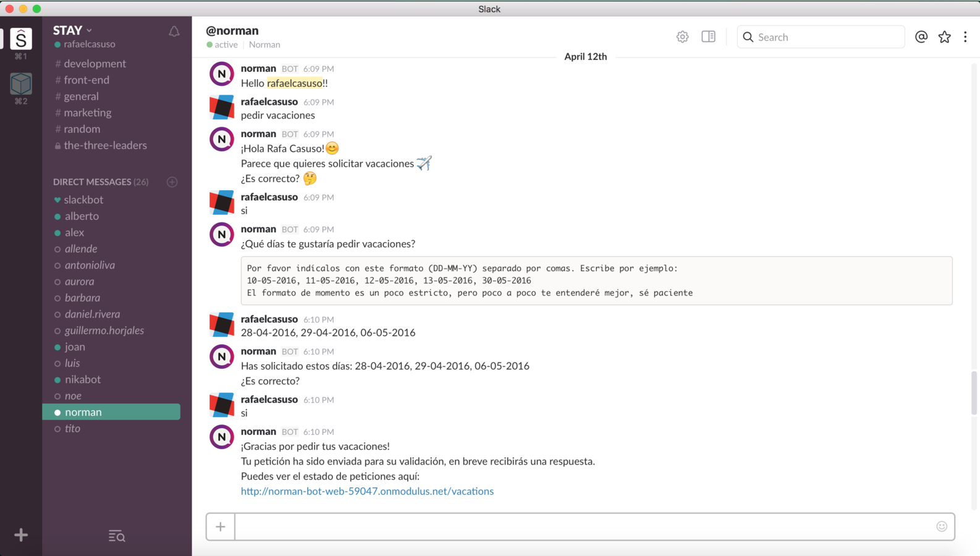Viewport: 980px width, 556px height.
Task: Open notification preferences bell icon
Action: point(174,31)
